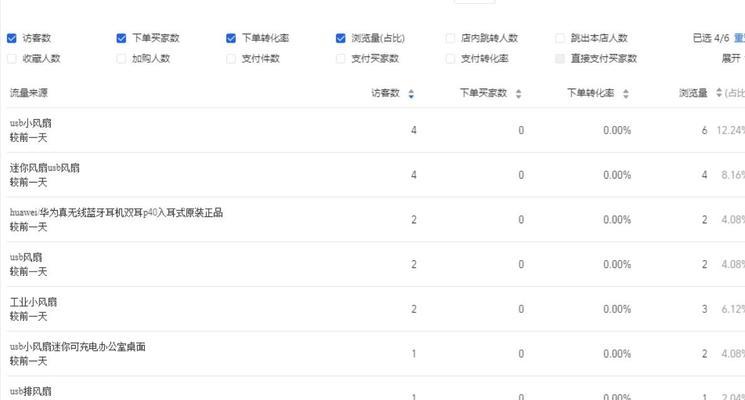Click the 流量来源 column header
Image resolution: width=745 pixels, height=400 pixels.
(x=29, y=93)
